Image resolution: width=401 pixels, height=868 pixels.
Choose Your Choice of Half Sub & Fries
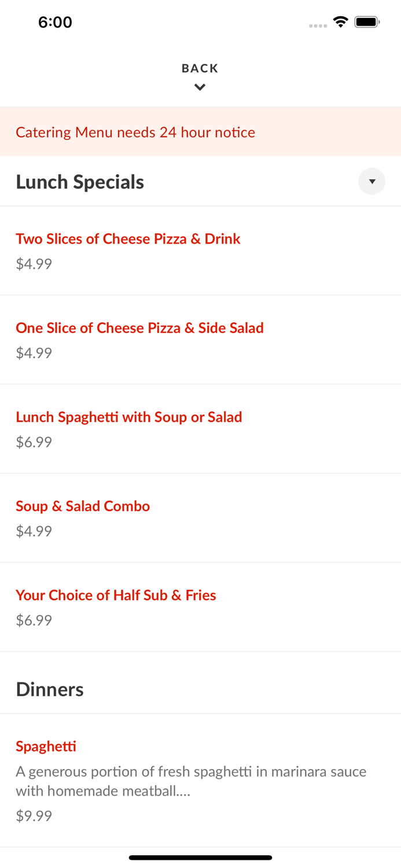(x=116, y=595)
